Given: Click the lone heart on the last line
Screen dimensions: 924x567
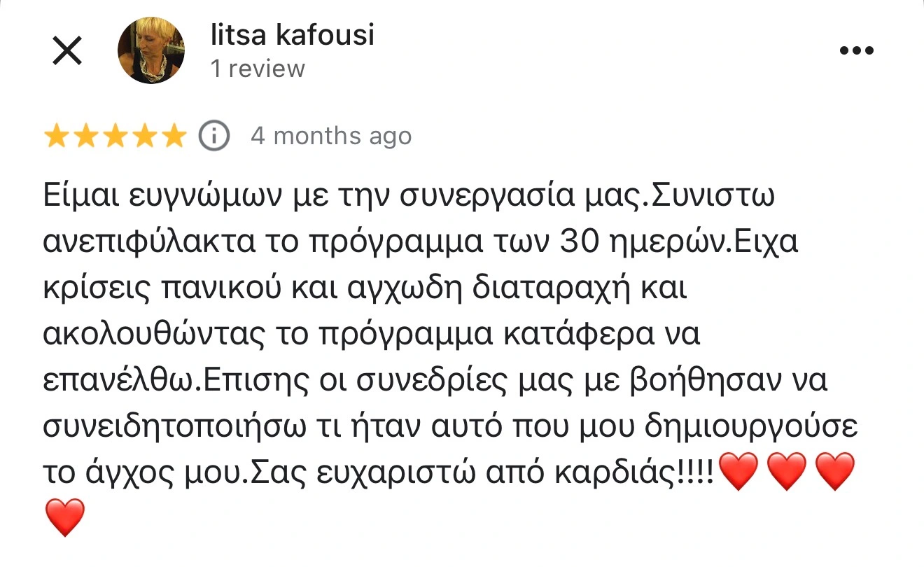Looking at the screenshot, I should (x=64, y=517).
